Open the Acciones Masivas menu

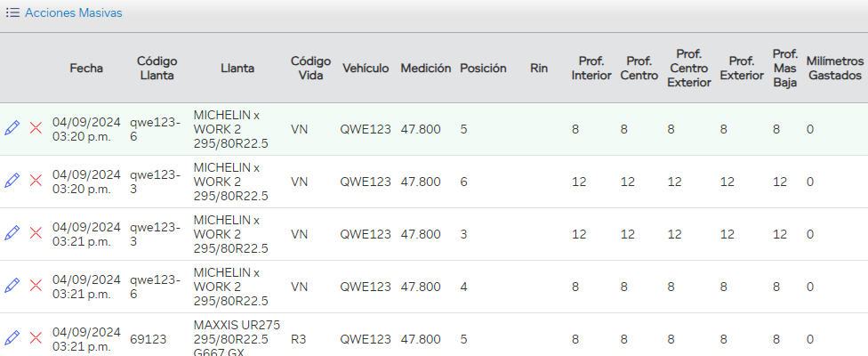click(73, 13)
